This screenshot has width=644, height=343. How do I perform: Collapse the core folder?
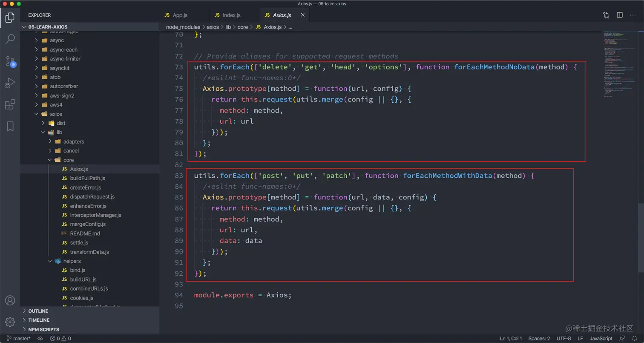tap(90, 160)
